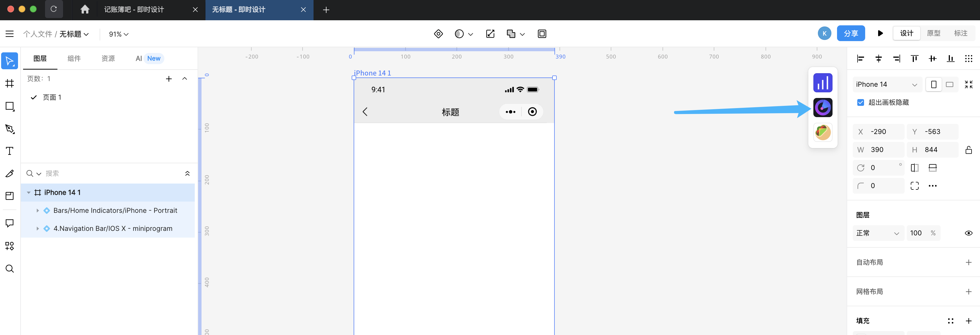Open the mask tool dropdown arrow
The image size is (980, 335).
click(471, 34)
